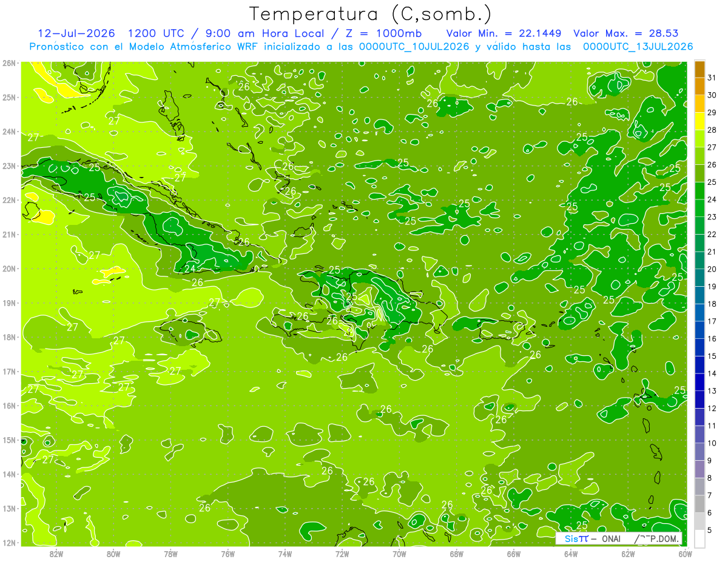Screen dimensions: 728x562
Task: Select the purple swatch between 9 and 10
Action: click(x=699, y=452)
